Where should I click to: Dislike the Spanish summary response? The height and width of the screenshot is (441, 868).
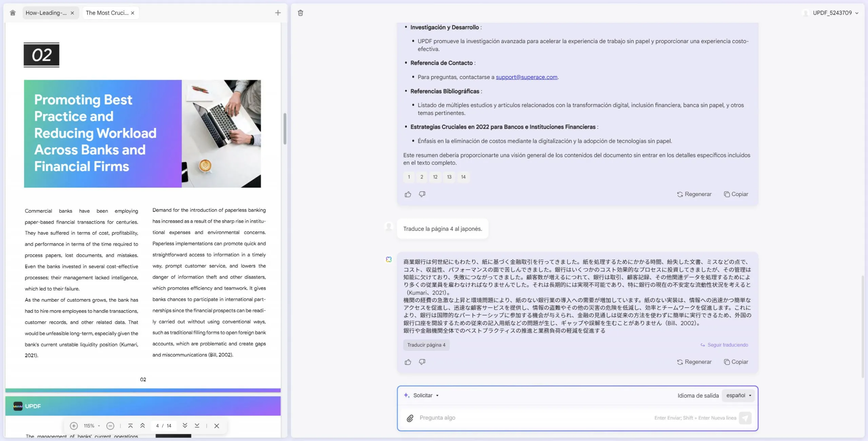pos(422,194)
